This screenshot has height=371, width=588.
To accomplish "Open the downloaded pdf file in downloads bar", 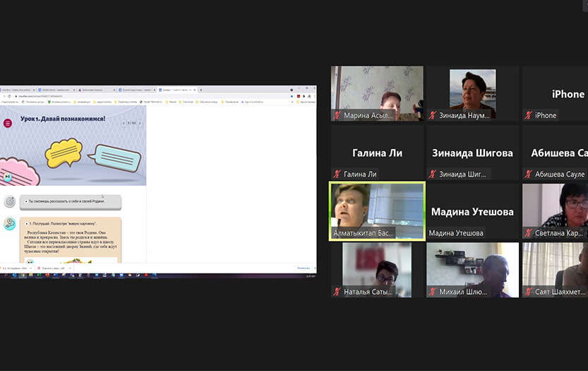I will pyautogui.click(x=52, y=268).
